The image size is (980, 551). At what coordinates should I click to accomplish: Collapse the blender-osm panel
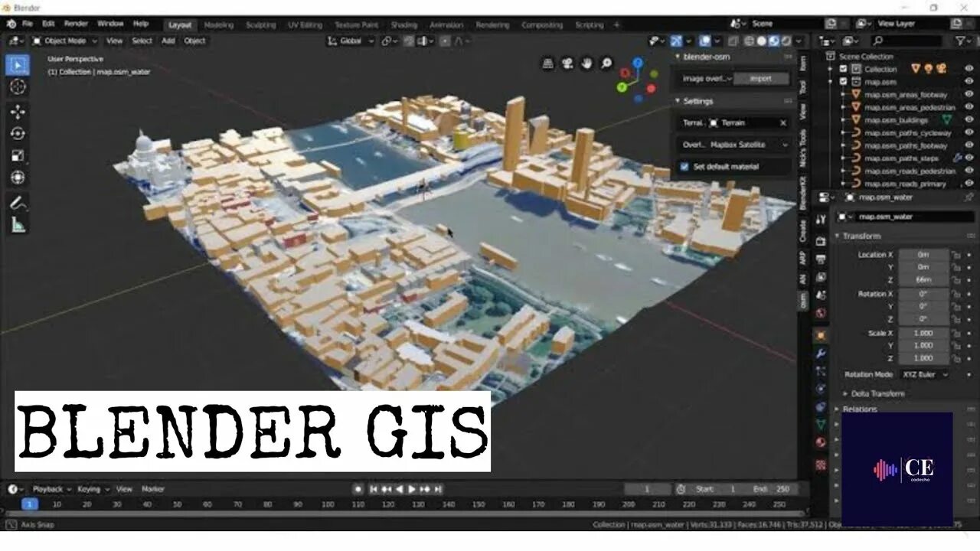pyautogui.click(x=703, y=57)
